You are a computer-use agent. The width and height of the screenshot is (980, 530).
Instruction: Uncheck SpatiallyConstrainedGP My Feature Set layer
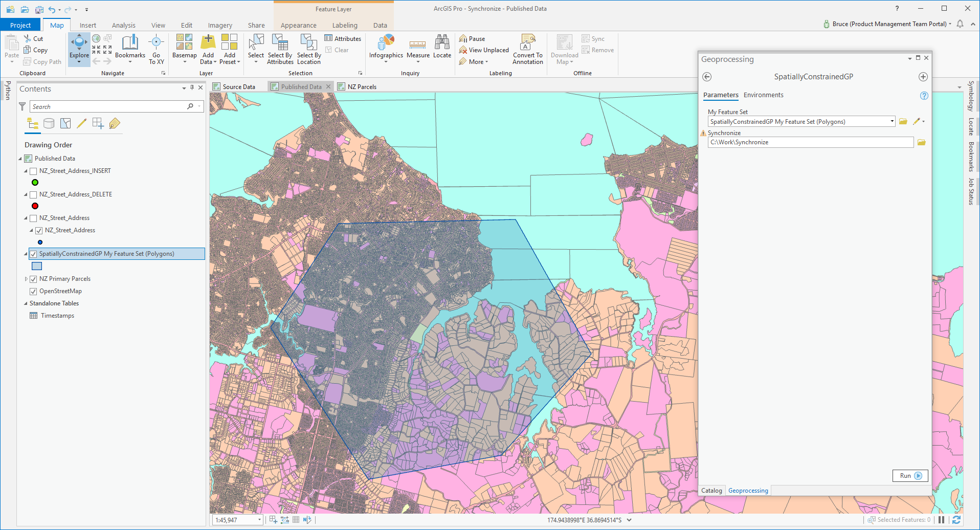click(33, 254)
